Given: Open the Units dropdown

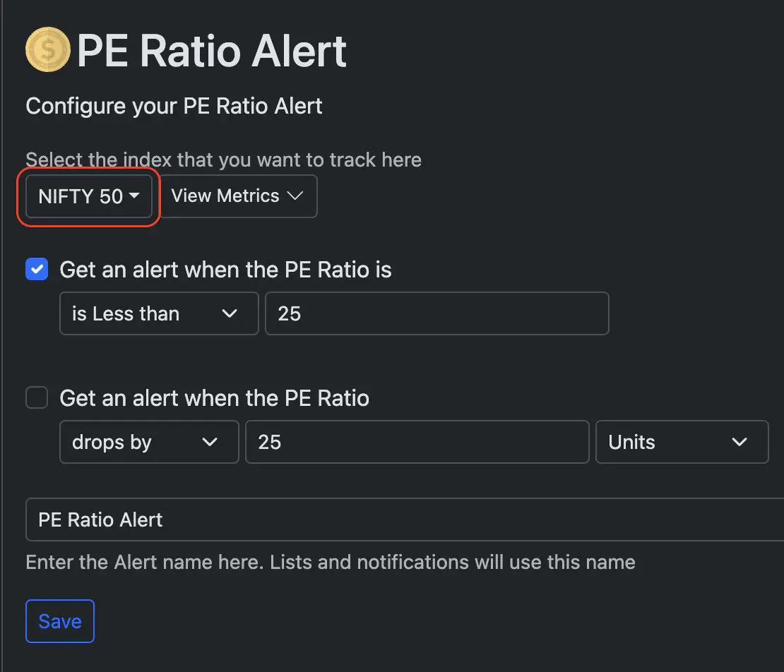Looking at the screenshot, I should (682, 442).
